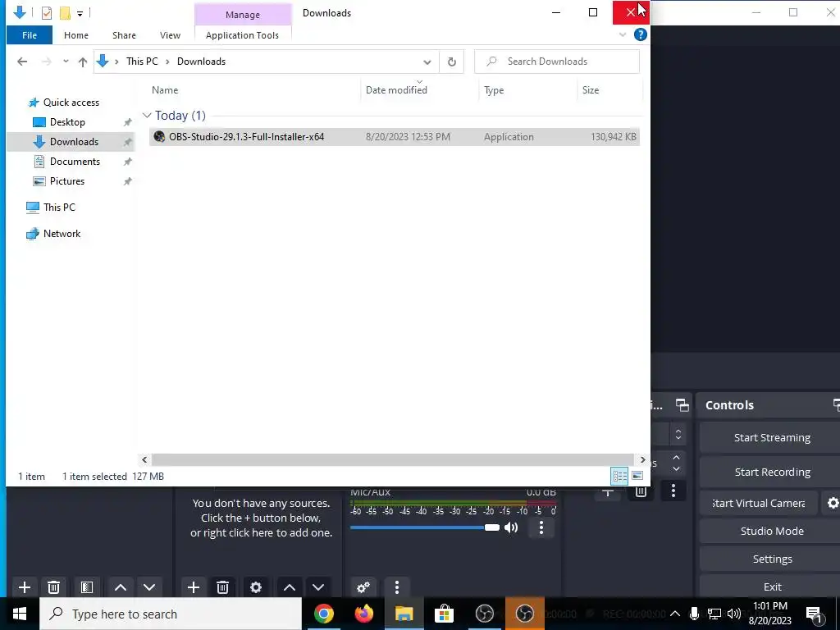
Task: Remove scene transition with trash icon
Action: (x=641, y=491)
